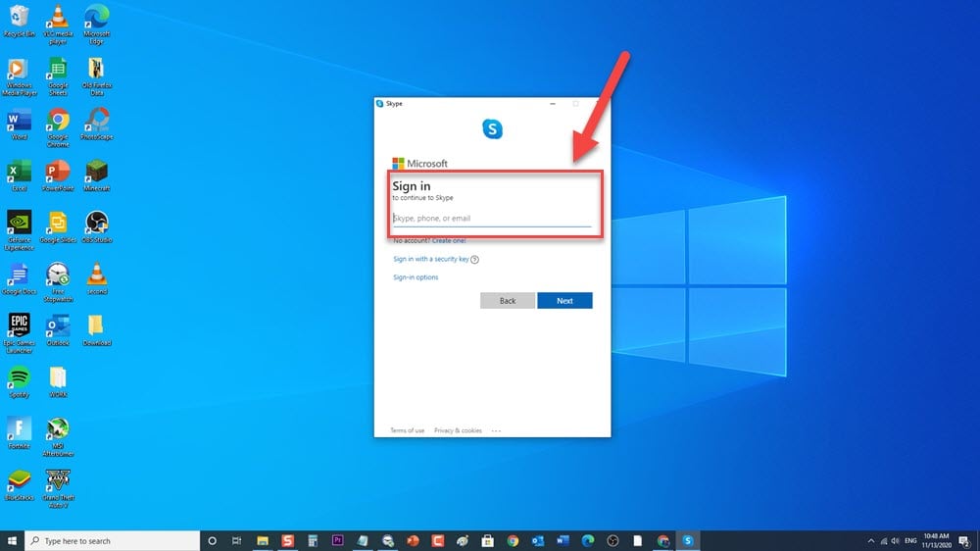Select the Google Chrome desktop icon

tap(58, 127)
